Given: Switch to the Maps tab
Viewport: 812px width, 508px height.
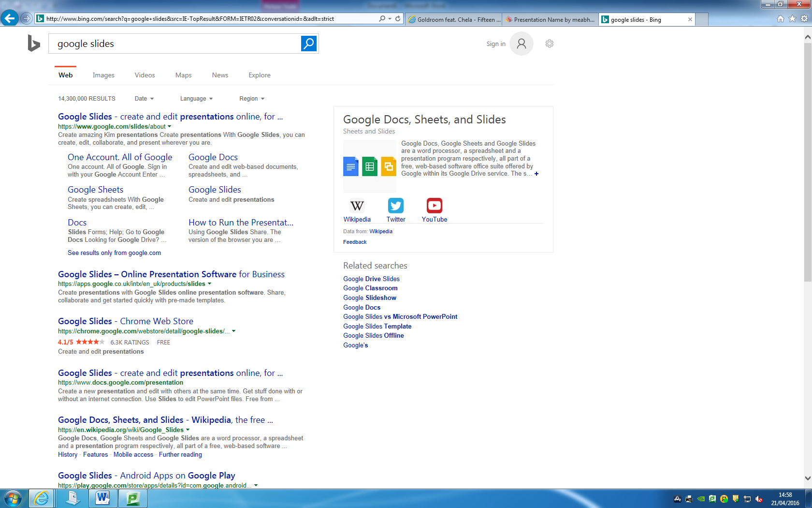Looking at the screenshot, I should pos(183,75).
